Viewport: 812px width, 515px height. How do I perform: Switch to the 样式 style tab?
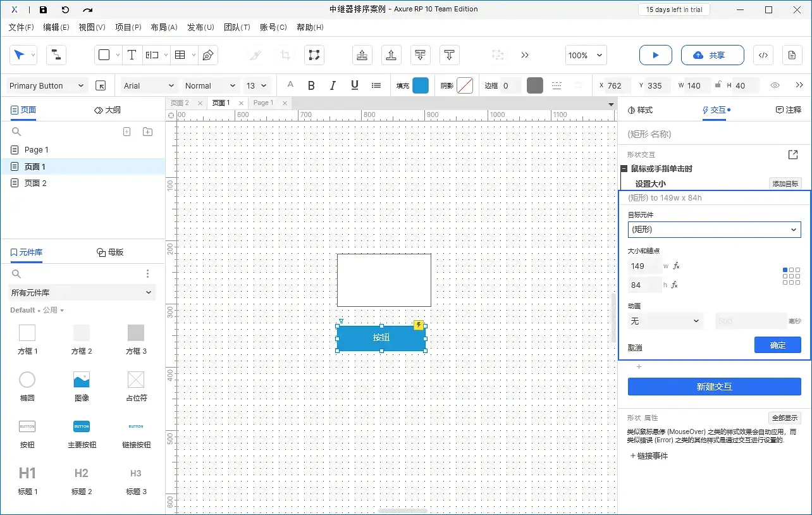point(640,109)
